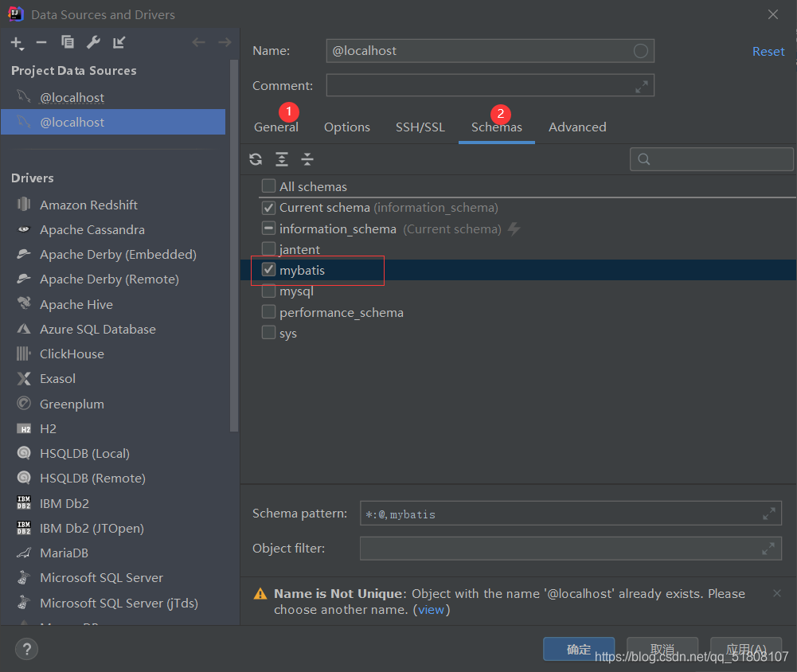Click the duplicate data source icon
This screenshot has width=797, height=672.
(67, 42)
